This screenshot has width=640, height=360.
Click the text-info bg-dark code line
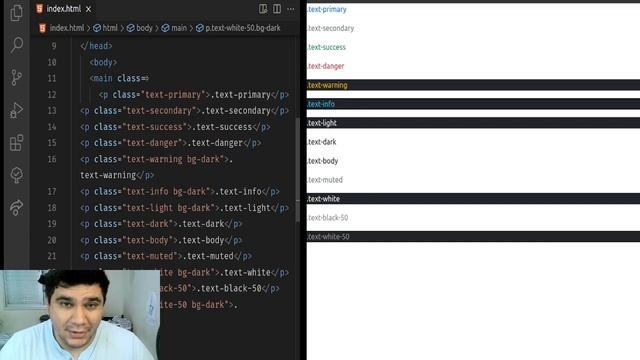(180, 191)
